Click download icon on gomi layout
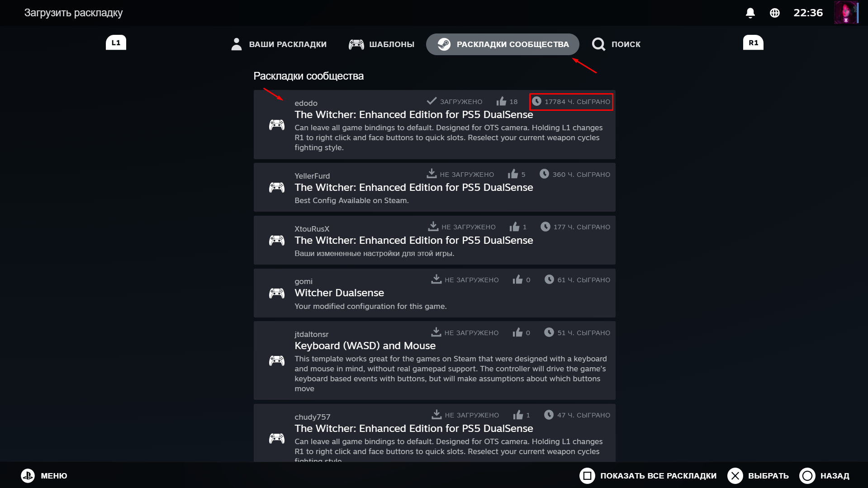The image size is (868, 488). click(436, 279)
